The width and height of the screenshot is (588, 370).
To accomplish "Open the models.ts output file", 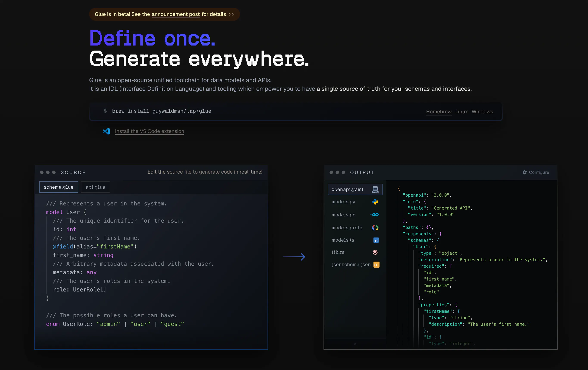I will point(355,240).
